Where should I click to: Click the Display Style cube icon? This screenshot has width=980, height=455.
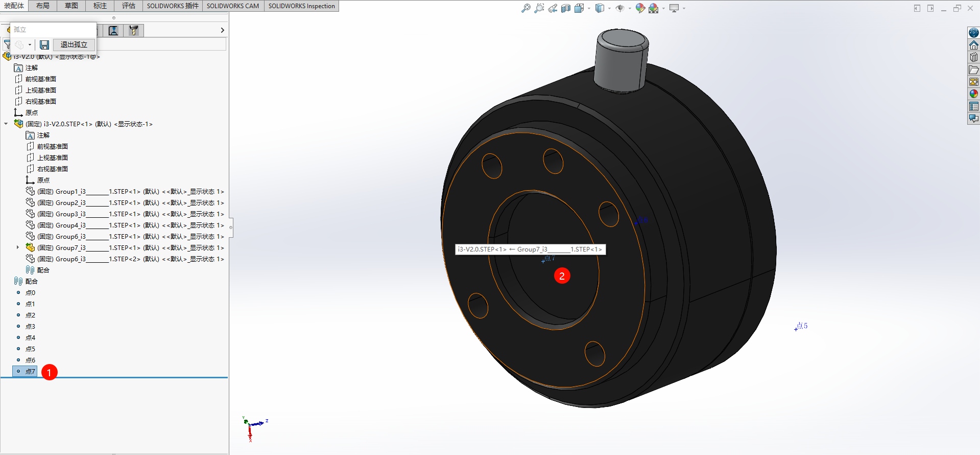click(600, 8)
